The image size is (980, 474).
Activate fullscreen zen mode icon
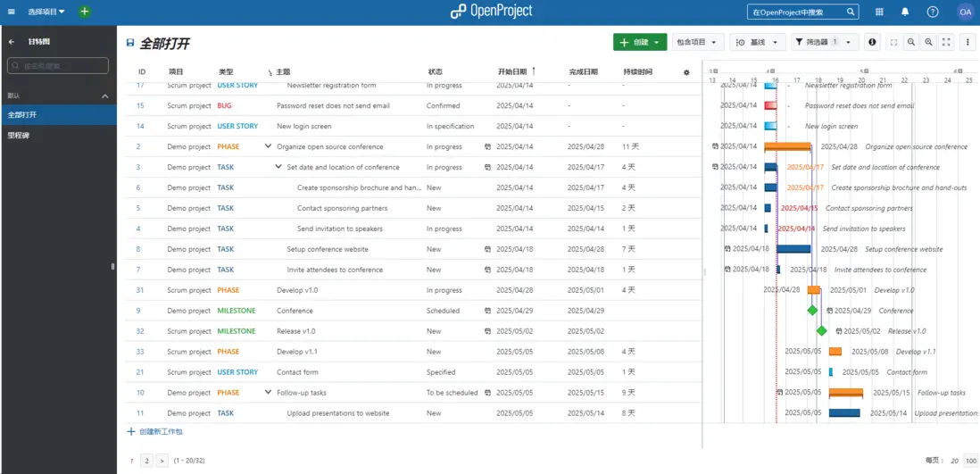click(x=947, y=42)
